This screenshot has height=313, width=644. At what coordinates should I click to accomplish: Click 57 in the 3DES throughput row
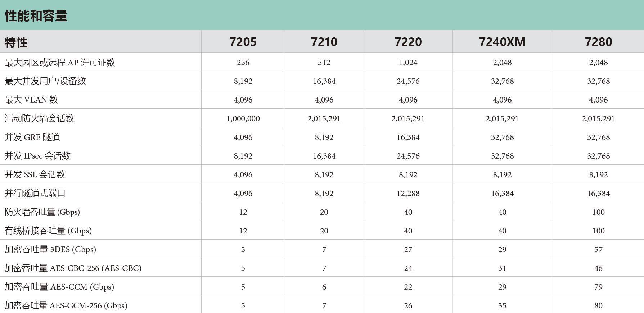598,250
